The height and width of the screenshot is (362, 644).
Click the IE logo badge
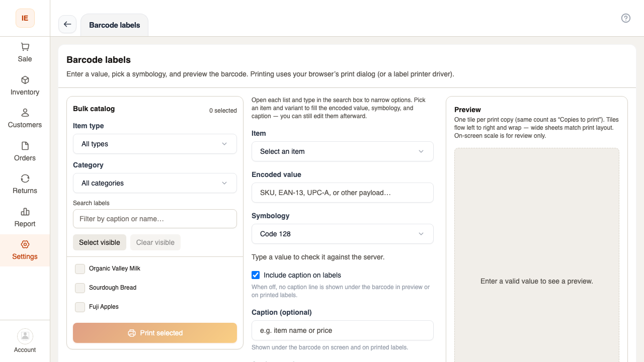point(25,18)
